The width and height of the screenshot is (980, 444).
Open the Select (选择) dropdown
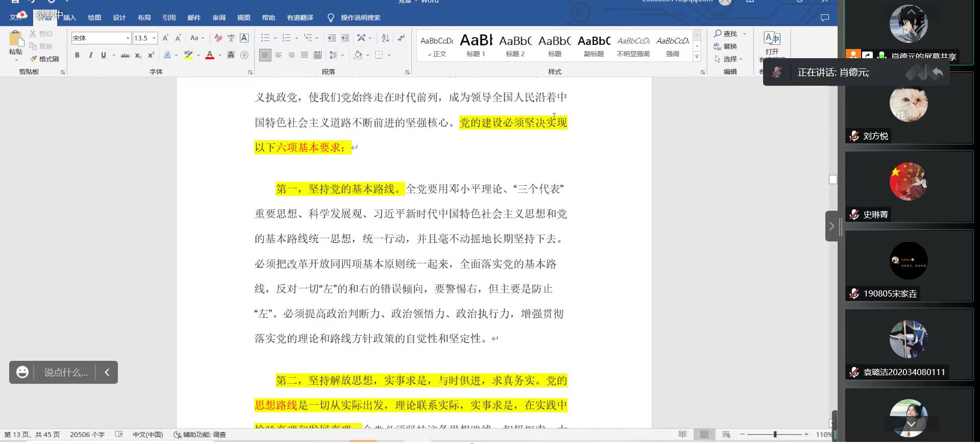click(728, 59)
